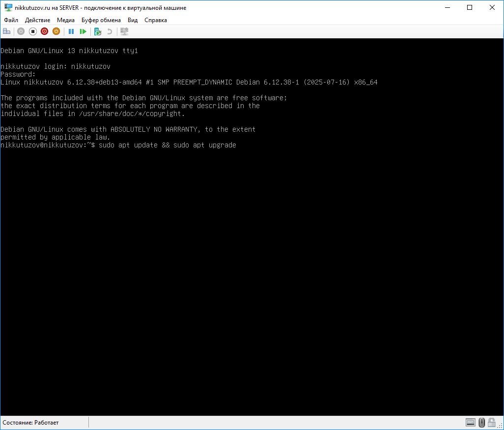The image size is (504, 430).
Task: Click the Revert arrow icon
Action: 110,31
